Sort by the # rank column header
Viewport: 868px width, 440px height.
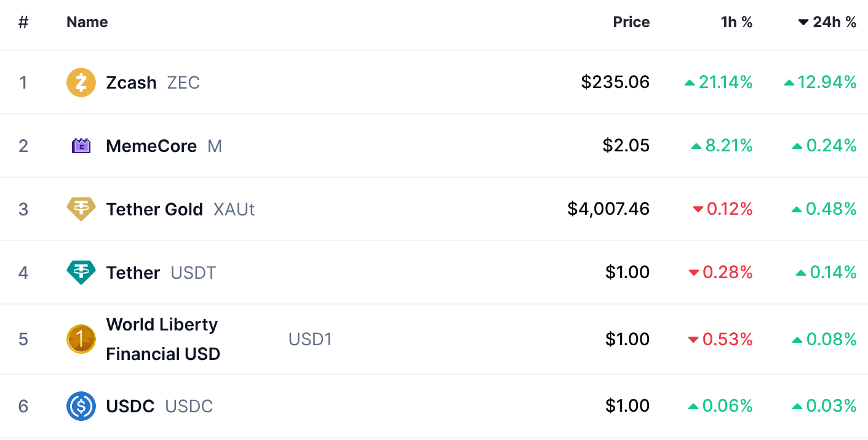(x=23, y=22)
